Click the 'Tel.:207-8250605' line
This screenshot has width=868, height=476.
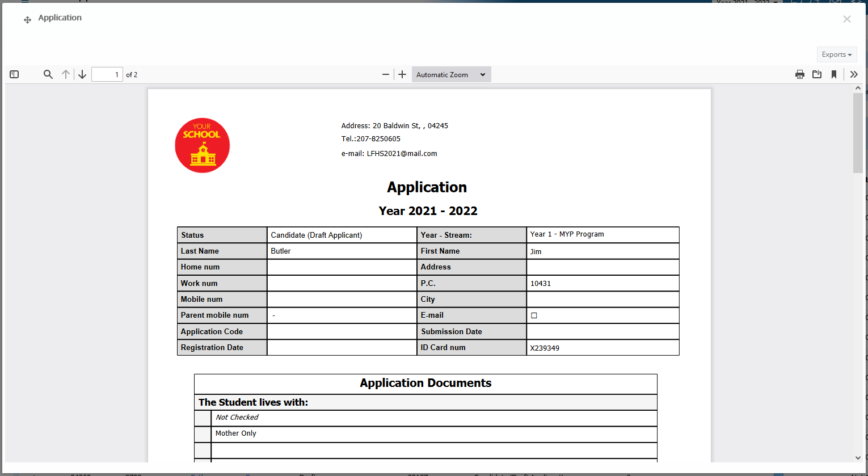point(371,138)
